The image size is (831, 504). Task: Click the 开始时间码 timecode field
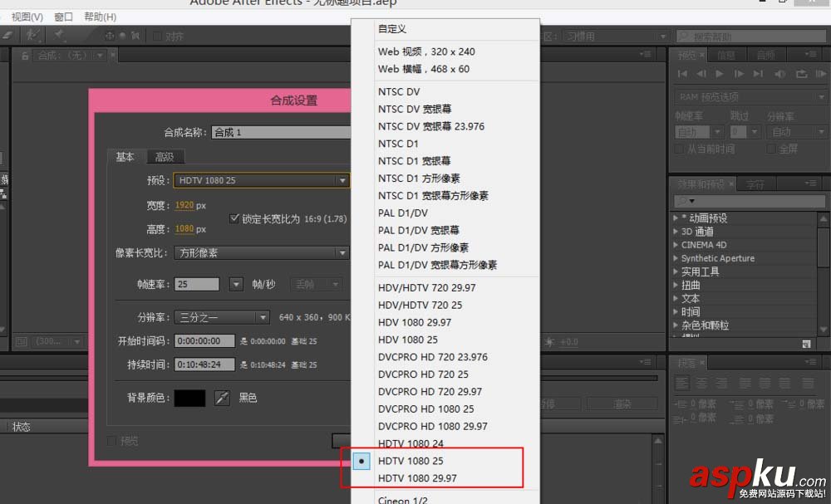[x=204, y=341]
